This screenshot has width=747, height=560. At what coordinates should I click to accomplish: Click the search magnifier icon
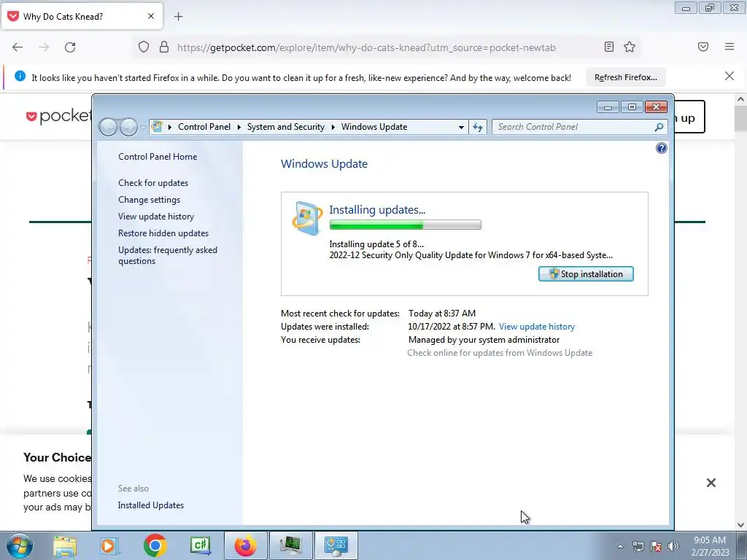(659, 127)
